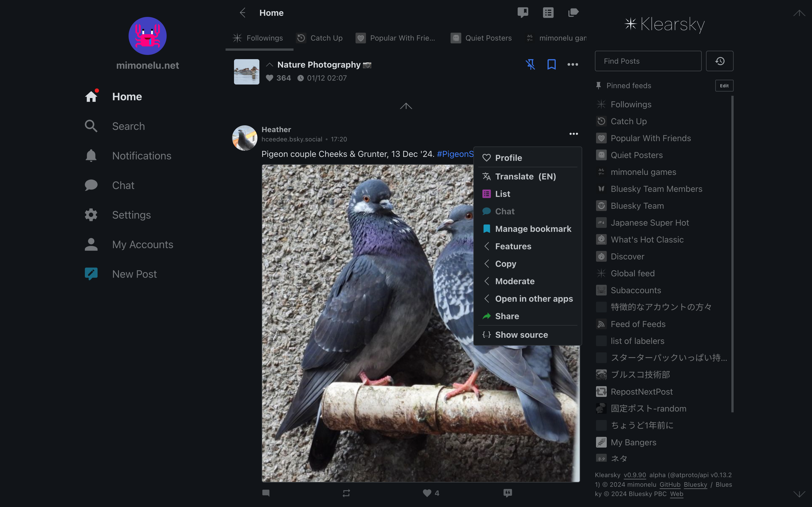Select Translate (EN) menu entry
Viewport: 812px width, 507px height.
click(x=525, y=176)
